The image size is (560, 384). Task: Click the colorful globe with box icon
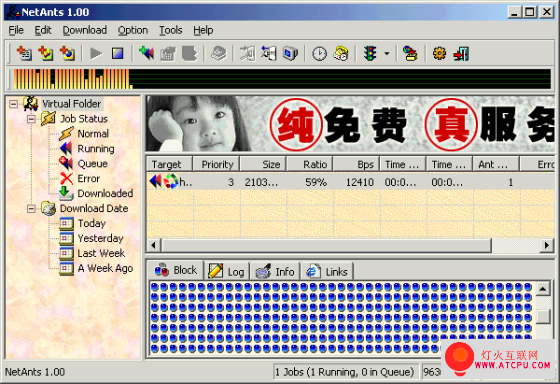pyautogui.click(x=410, y=54)
